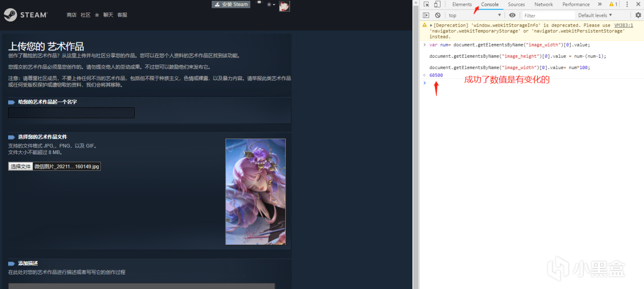Open the Create live expression eye icon

[512, 15]
